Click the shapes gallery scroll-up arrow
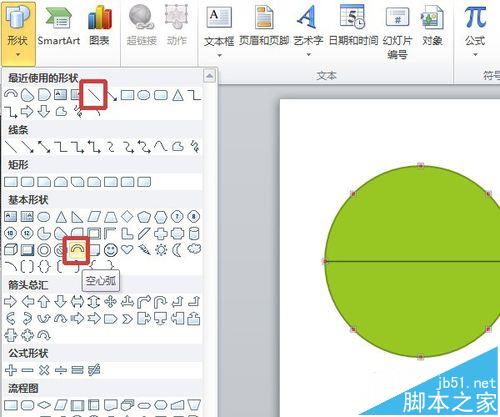The image size is (500, 417). coord(209,76)
